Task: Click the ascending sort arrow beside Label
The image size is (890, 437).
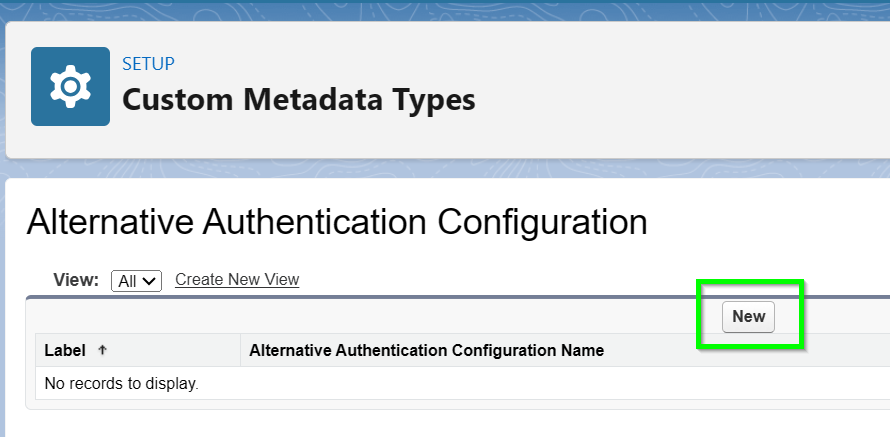Action: (x=102, y=351)
